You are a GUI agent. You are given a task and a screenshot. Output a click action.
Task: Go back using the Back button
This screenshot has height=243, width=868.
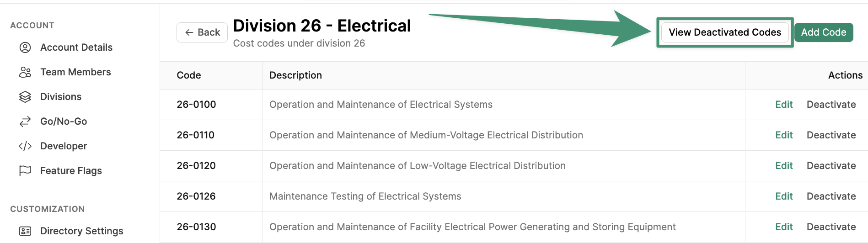(x=202, y=32)
